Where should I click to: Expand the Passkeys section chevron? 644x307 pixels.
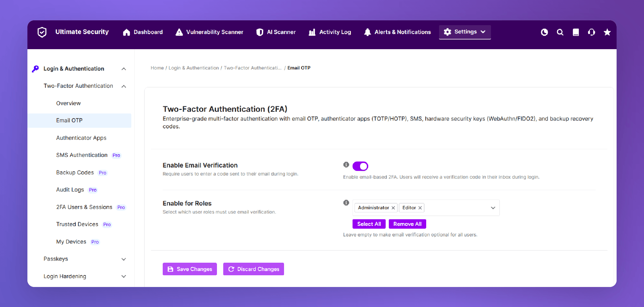point(124,259)
